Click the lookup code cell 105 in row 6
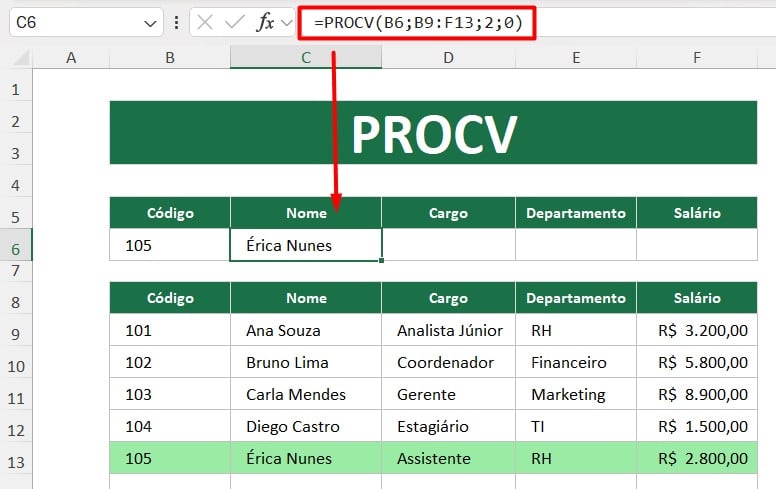776x489 pixels. coord(170,245)
